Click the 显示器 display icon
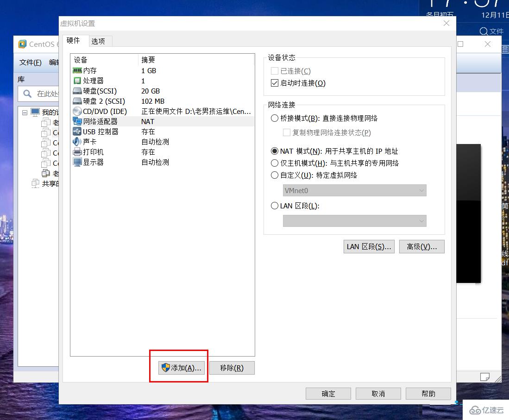 click(77, 162)
